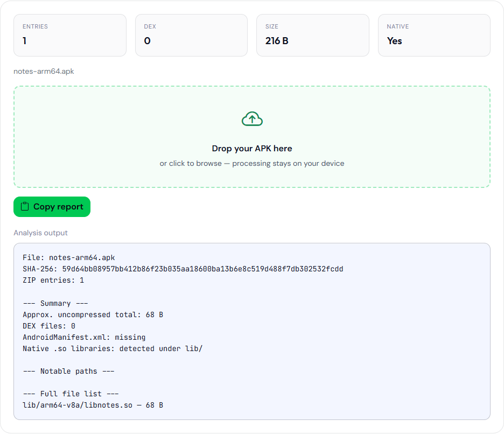This screenshot has height=434, width=504.
Task: Select the SIZE 216 B stat card
Action: click(313, 36)
